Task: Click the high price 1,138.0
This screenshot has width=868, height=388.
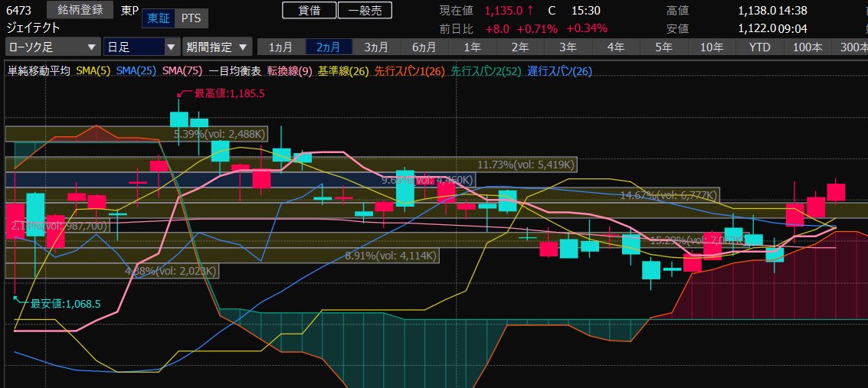Action: click(x=757, y=11)
